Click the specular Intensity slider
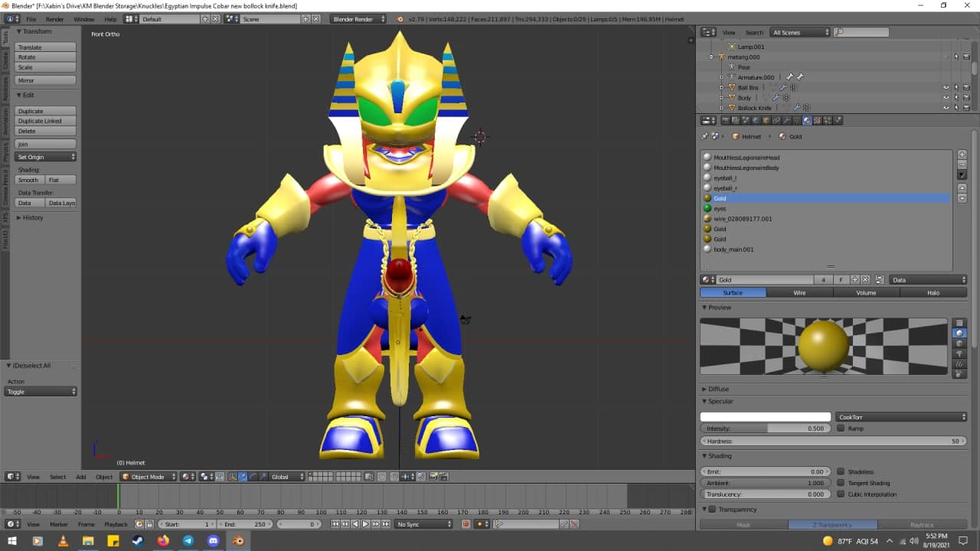 point(765,429)
